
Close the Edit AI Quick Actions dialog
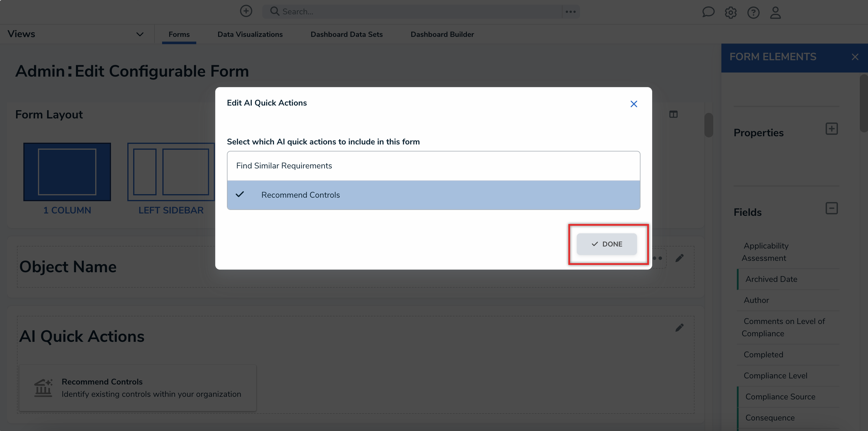pos(633,104)
